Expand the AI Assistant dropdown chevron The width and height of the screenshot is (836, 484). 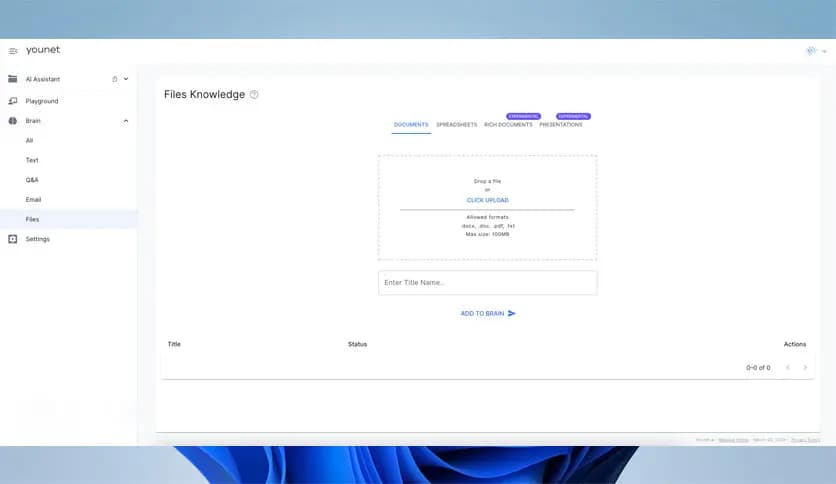126,79
